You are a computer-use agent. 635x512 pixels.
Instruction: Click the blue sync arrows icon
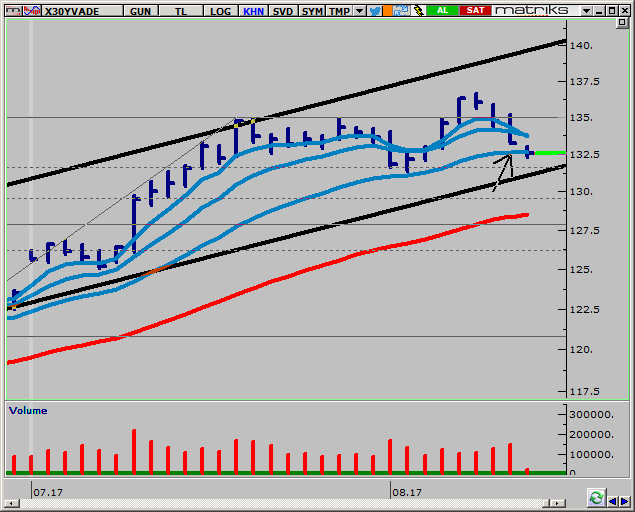[x=401, y=11]
